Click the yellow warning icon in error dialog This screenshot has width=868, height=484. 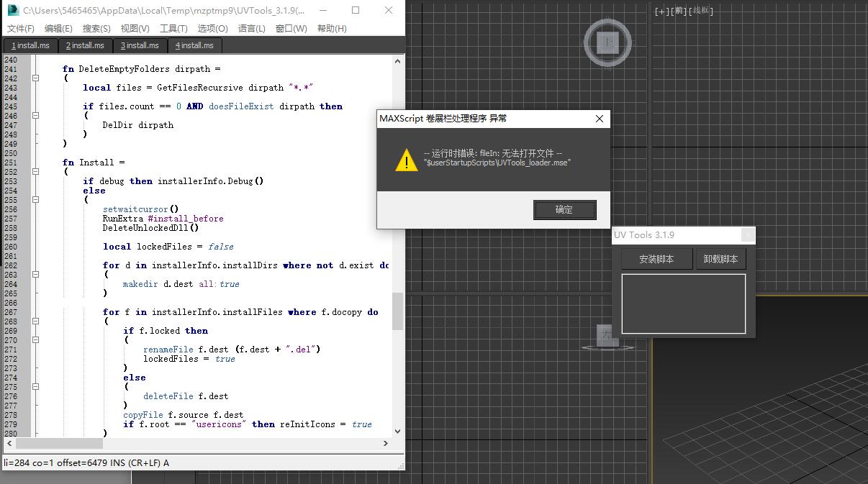406,160
